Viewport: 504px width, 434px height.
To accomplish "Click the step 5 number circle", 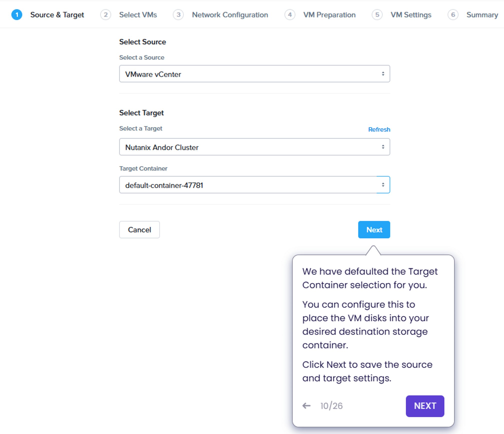I will (x=377, y=15).
